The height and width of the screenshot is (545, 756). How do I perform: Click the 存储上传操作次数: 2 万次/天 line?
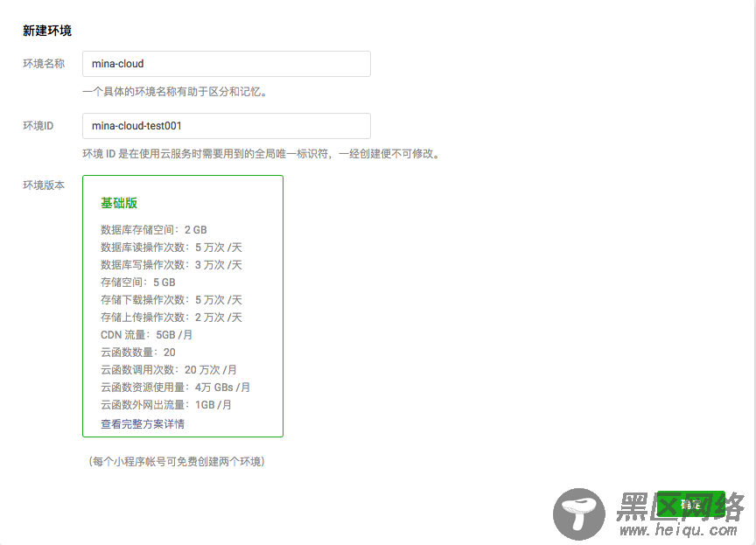[171, 317]
